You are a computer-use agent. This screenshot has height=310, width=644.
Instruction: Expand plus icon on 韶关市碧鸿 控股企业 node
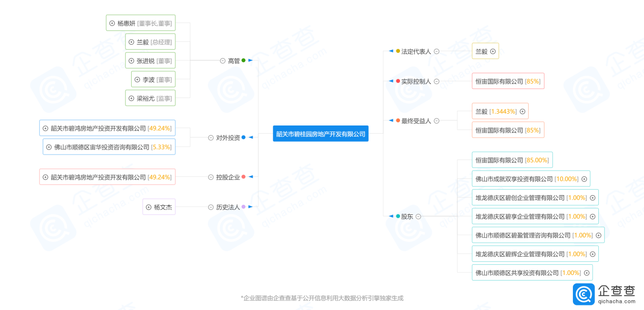coord(46,177)
